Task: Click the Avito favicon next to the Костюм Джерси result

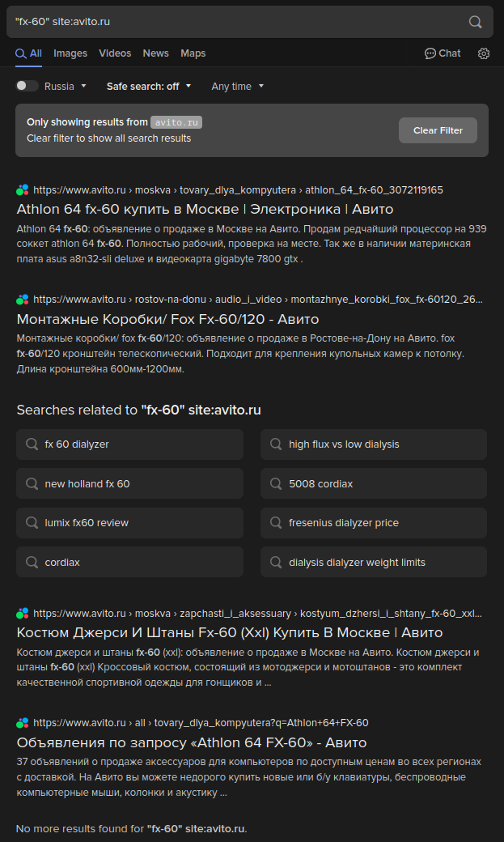Action: coord(23,614)
